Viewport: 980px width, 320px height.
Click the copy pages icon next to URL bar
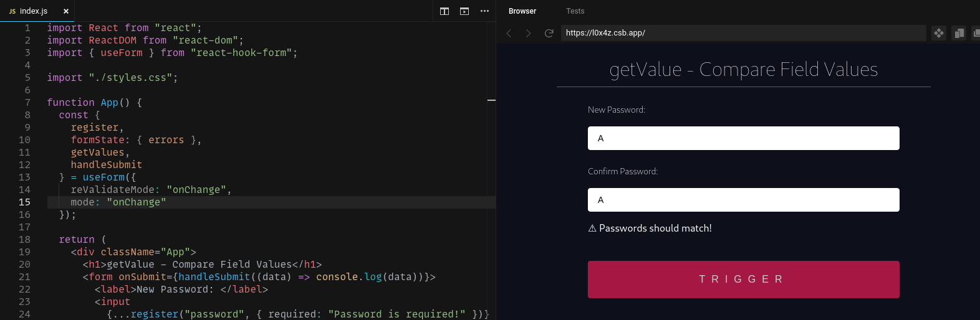click(x=959, y=33)
